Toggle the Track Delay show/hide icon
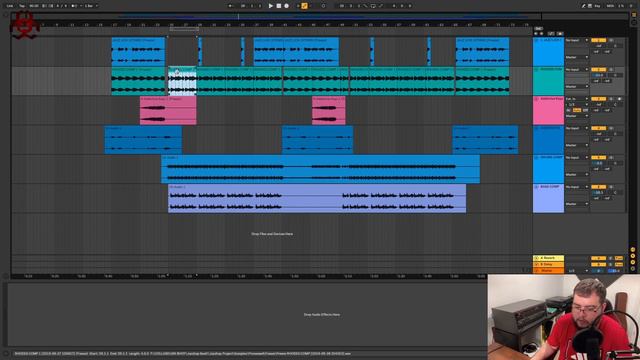This screenshot has height=360, width=640. tap(633, 269)
